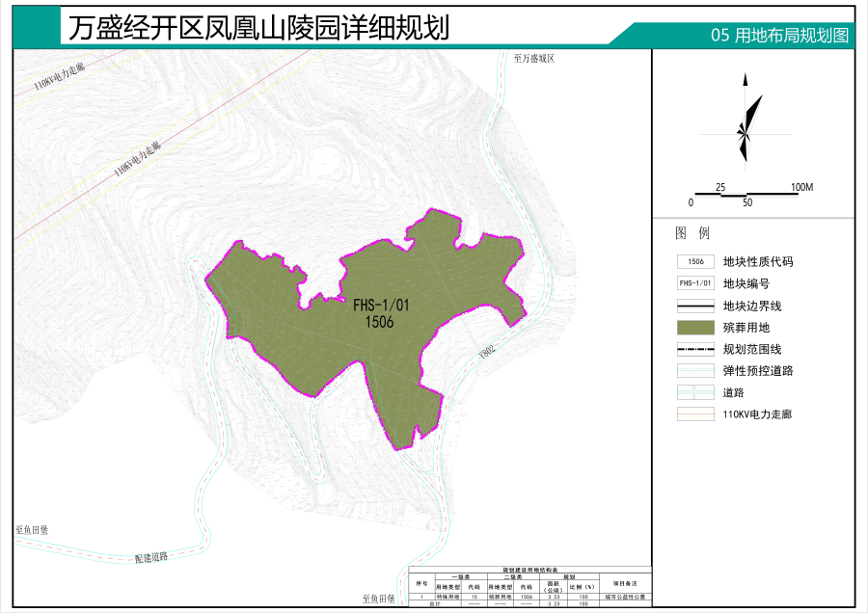Viewport: 868px width, 613px height.
Task: Click the 城市公益性公墓 table cell
Action: (625, 597)
